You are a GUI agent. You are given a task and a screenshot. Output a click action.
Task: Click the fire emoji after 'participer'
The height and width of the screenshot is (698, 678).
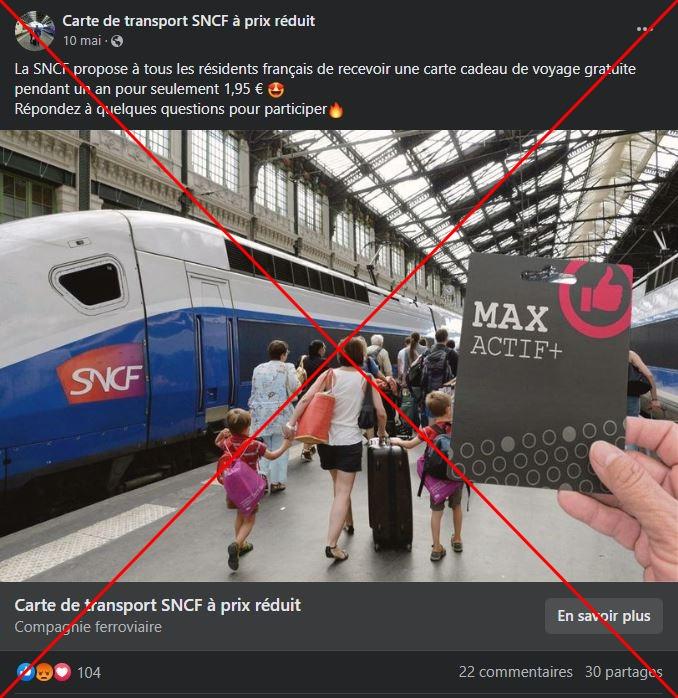336,110
